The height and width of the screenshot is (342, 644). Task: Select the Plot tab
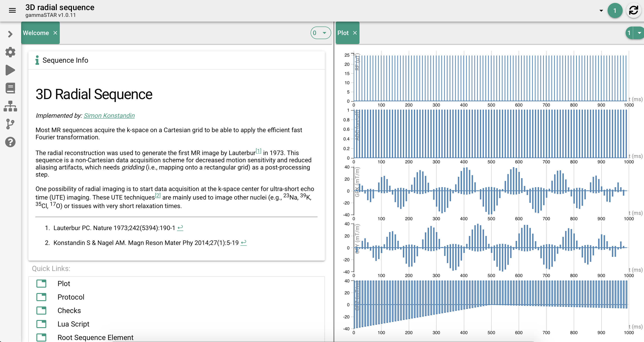click(343, 33)
